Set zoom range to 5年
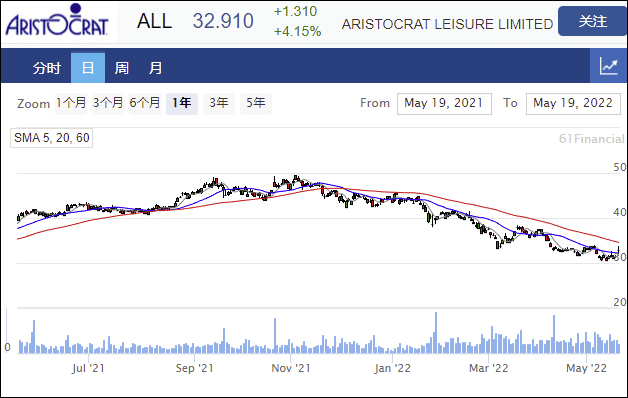 pyautogui.click(x=256, y=103)
